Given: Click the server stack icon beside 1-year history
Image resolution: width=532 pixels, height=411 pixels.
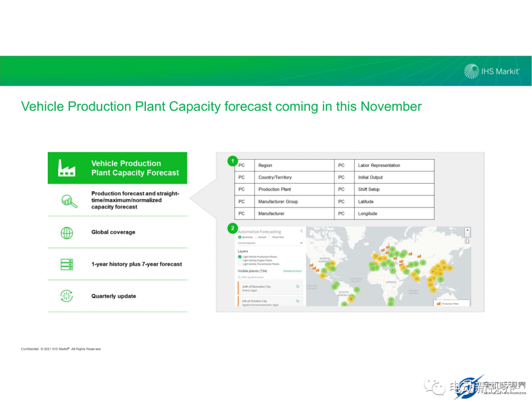Looking at the screenshot, I should point(67,264).
